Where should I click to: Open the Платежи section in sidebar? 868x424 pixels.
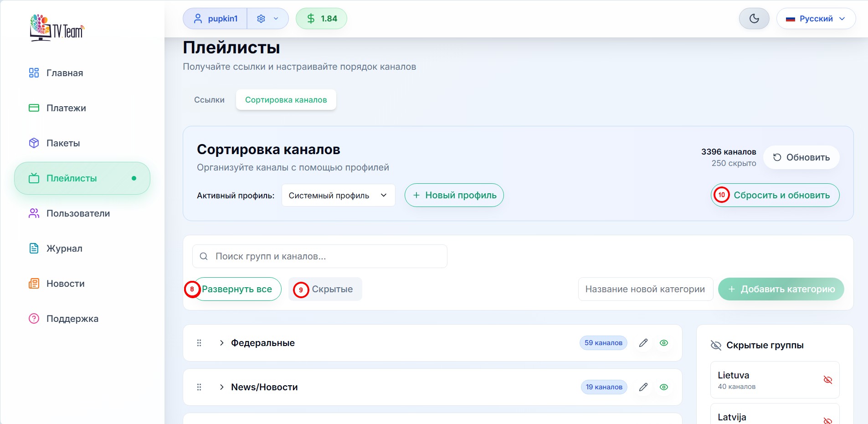66,108
